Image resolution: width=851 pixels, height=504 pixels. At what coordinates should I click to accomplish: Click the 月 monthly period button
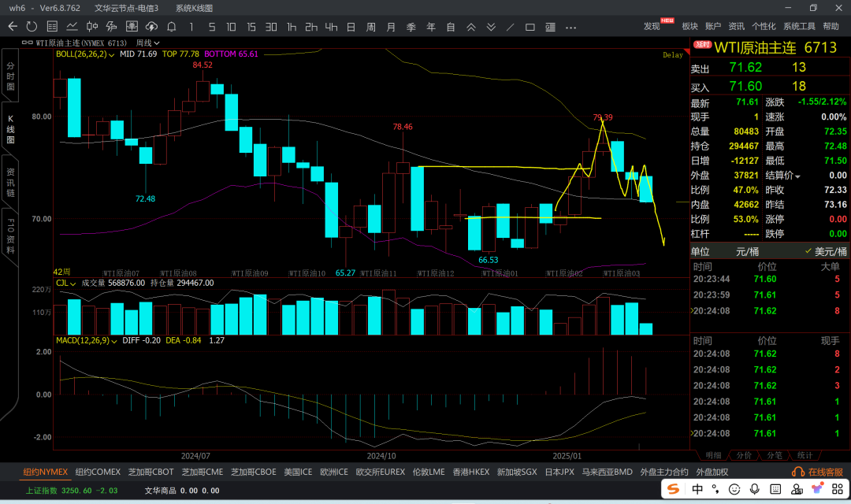[x=391, y=27]
